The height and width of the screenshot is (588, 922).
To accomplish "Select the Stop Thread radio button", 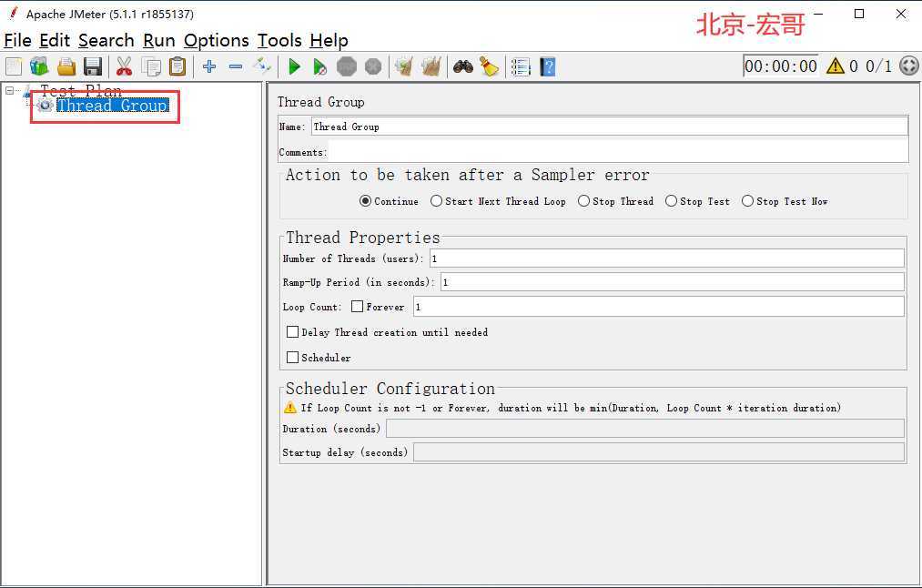I will coord(583,201).
